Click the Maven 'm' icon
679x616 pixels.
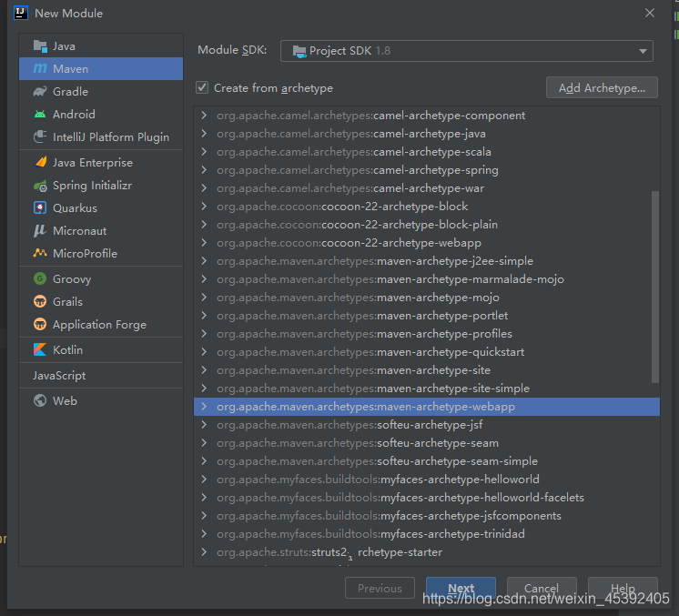click(x=40, y=68)
